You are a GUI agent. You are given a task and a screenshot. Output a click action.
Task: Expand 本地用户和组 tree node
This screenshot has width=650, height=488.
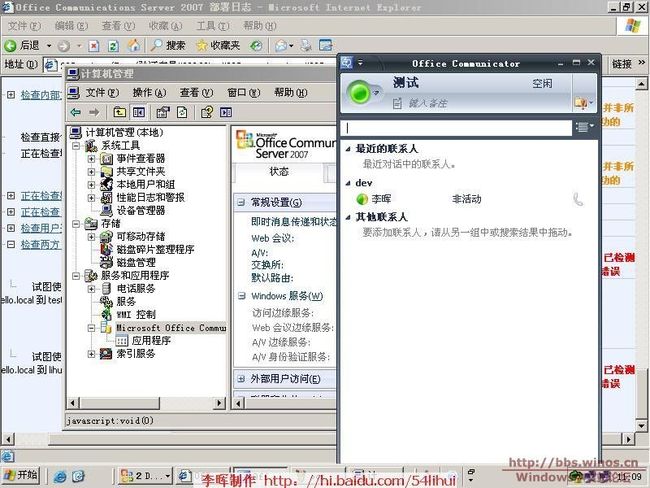[x=91, y=185]
